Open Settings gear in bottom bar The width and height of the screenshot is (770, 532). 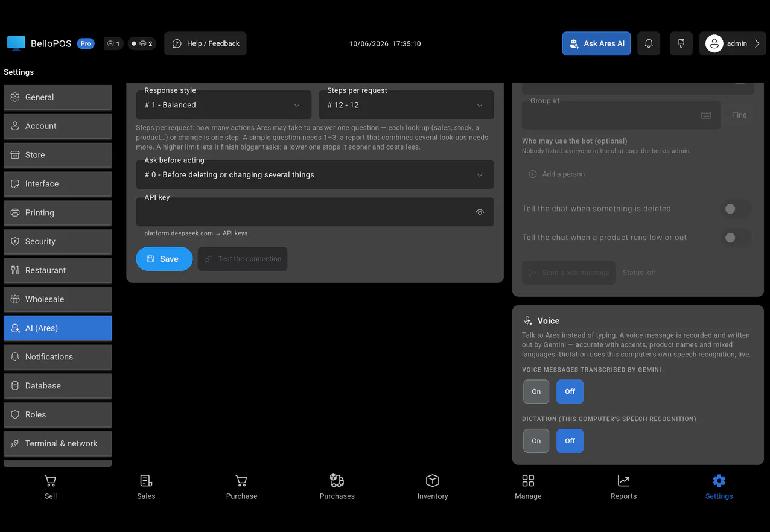[719, 487]
